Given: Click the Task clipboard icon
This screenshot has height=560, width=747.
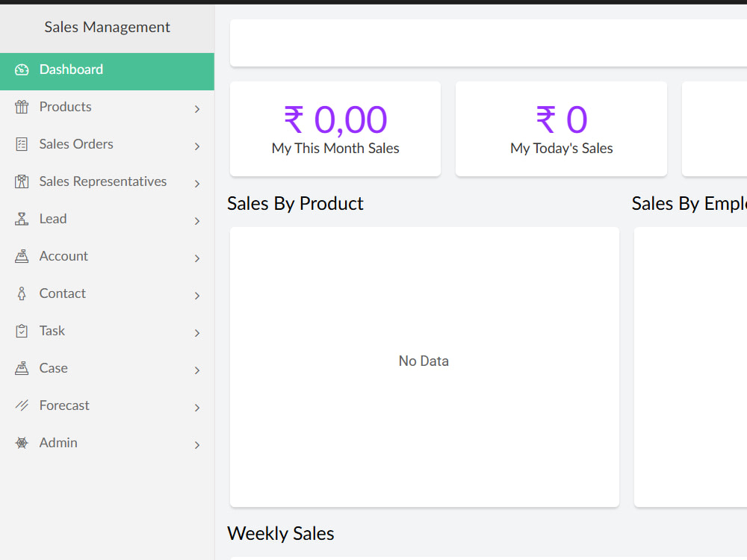Looking at the screenshot, I should point(22,331).
